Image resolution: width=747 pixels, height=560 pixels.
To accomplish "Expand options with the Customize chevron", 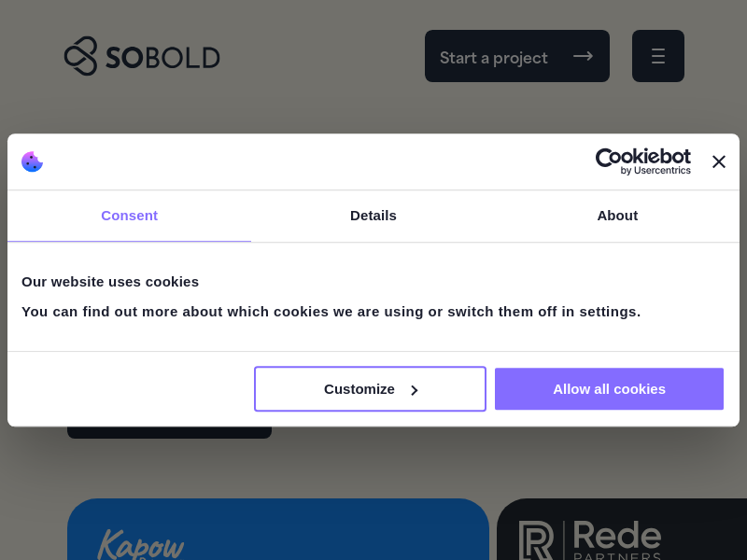I will click(415, 390).
